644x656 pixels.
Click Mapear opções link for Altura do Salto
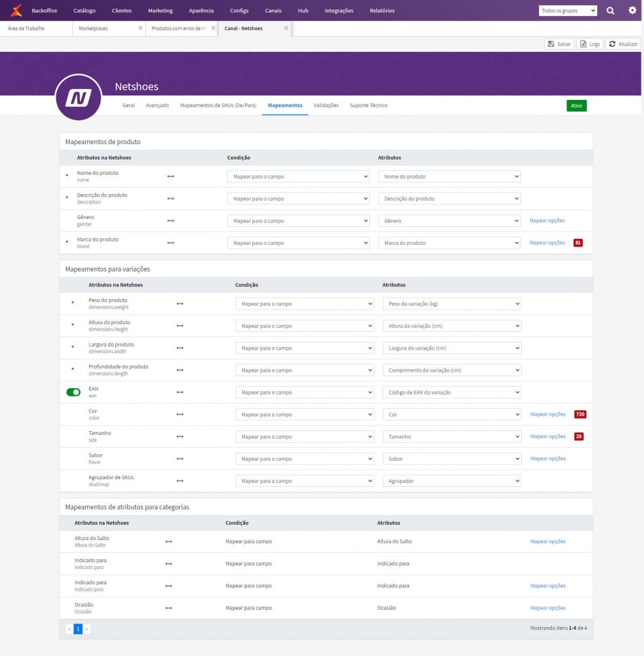pyautogui.click(x=548, y=541)
